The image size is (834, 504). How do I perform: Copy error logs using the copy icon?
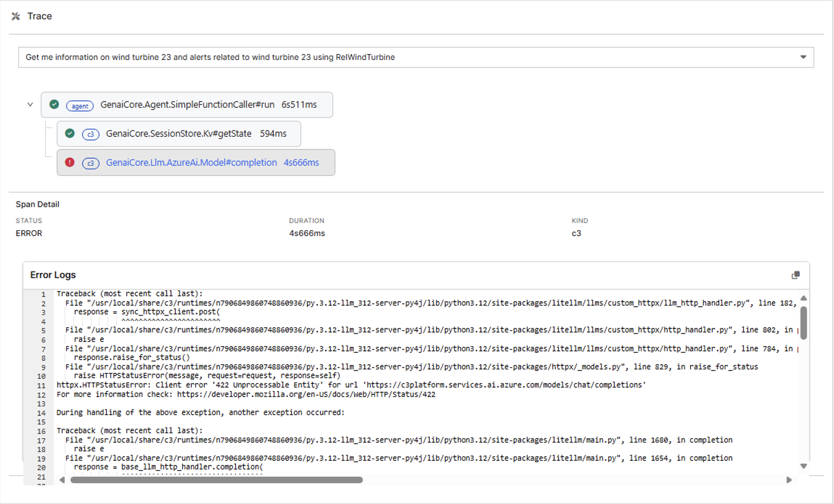pos(795,275)
